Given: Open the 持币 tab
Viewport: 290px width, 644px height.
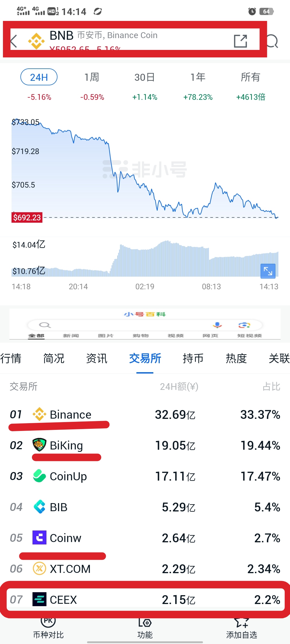Looking at the screenshot, I should click(x=193, y=358).
